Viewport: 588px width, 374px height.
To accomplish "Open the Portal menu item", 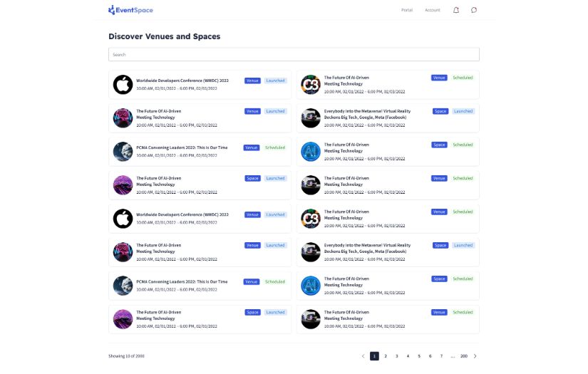I will (x=407, y=10).
